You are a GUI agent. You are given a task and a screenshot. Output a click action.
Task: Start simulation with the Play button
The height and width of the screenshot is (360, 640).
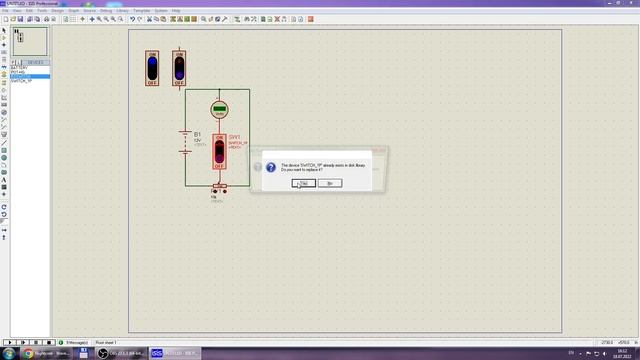(10, 342)
